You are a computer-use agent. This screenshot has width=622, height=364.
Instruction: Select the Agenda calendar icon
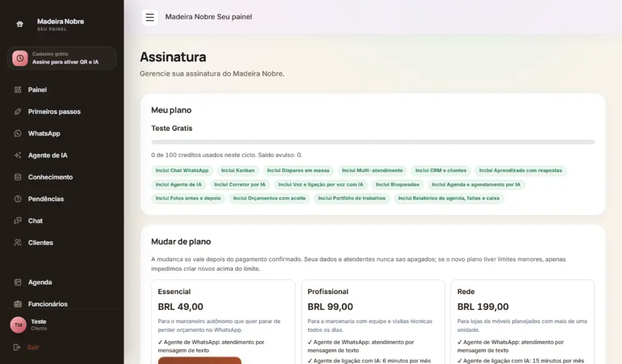[18, 283]
